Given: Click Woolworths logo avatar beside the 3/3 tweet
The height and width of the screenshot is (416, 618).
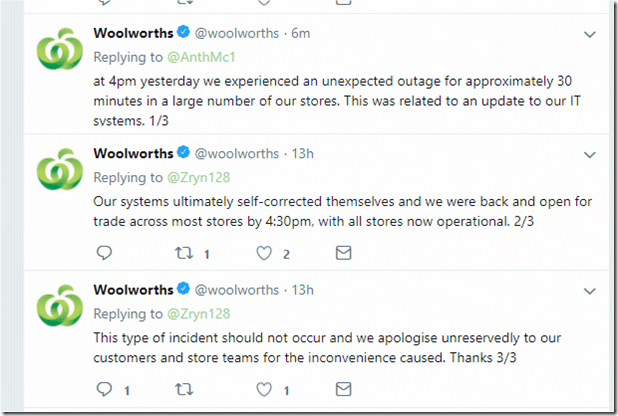Looking at the screenshot, I should pyautogui.click(x=56, y=308).
